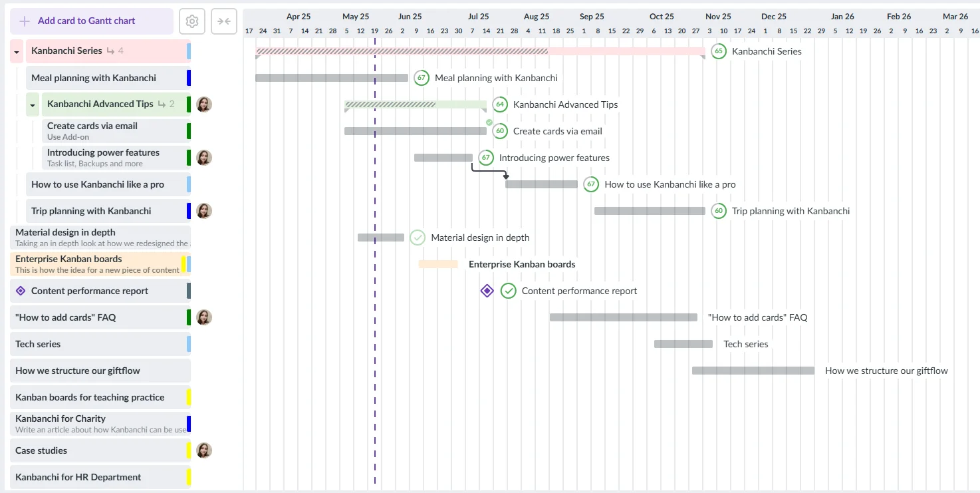Click the collapse-all arrows button
The height and width of the screenshot is (493, 980).
224,21
